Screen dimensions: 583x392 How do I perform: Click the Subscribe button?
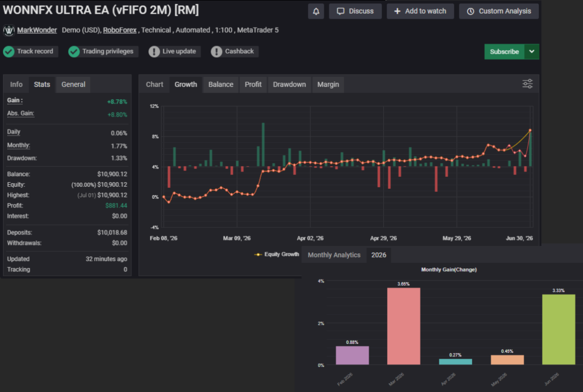[x=504, y=52]
